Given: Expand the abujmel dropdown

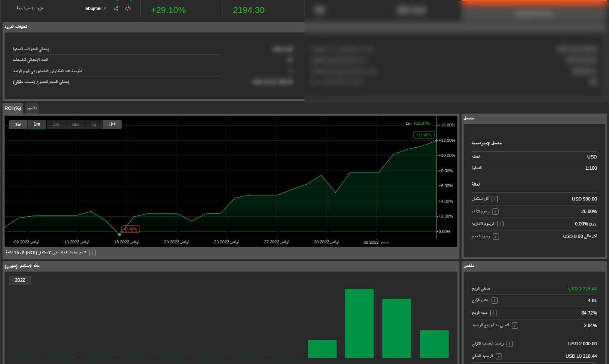Looking at the screenshot, I should click(x=96, y=8).
